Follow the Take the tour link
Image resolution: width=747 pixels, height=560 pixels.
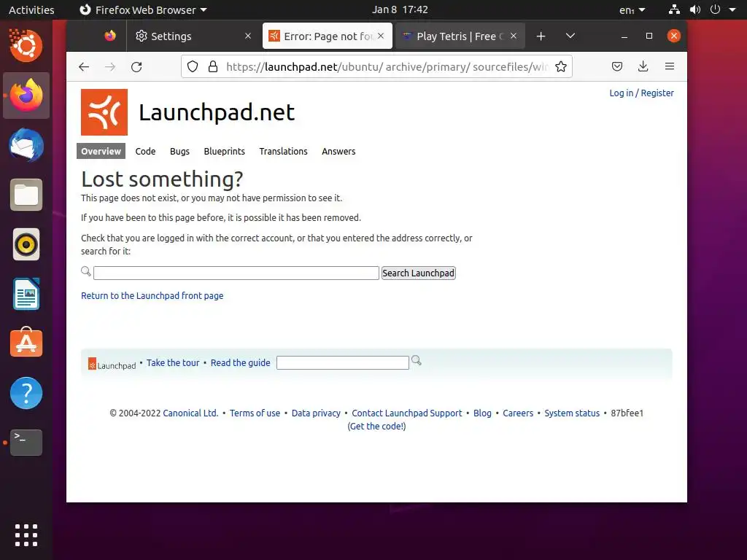click(173, 363)
